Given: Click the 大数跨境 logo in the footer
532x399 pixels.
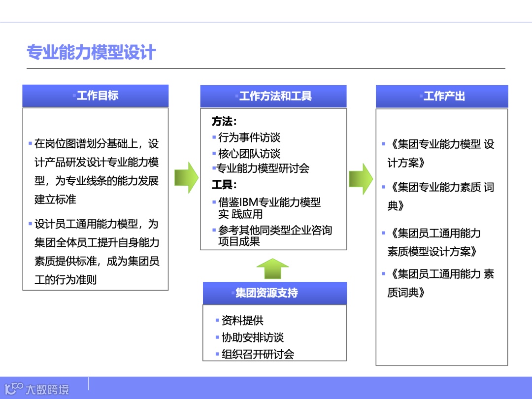Looking at the screenshot, I should coord(36,389).
